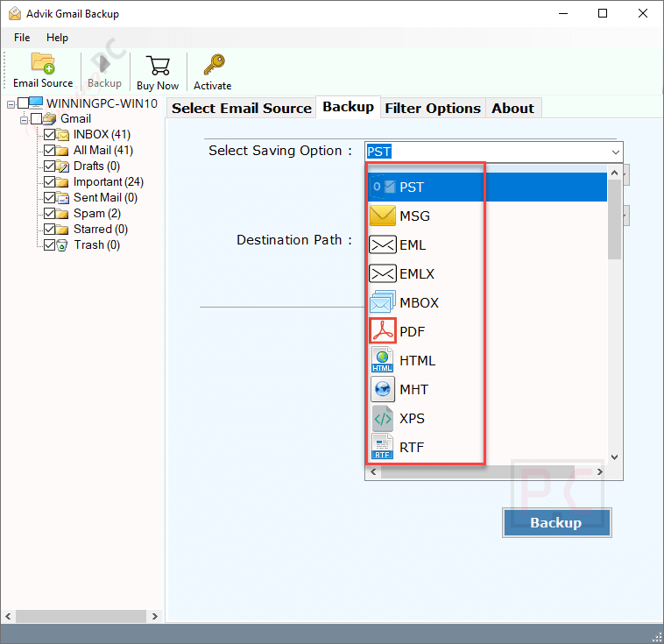Screen dimensions: 664x644
Task: Close the Select Saving Option dropdown arrow
Action: tap(615, 152)
